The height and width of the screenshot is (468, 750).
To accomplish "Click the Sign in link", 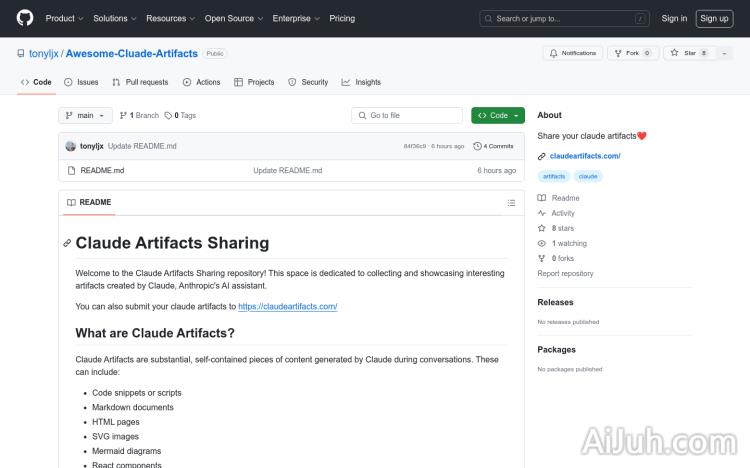I will 674,18.
